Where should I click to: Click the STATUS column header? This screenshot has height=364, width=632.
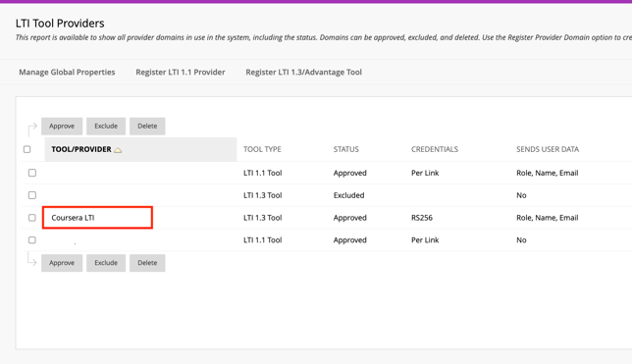345,149
